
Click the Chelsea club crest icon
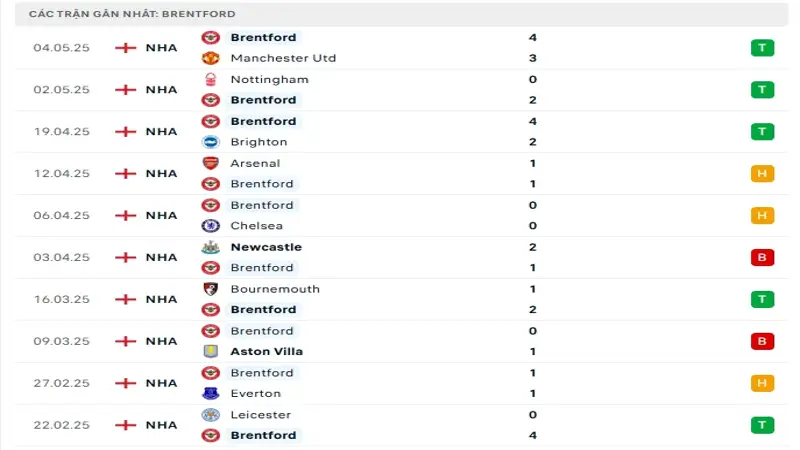(x=210, y=226)
